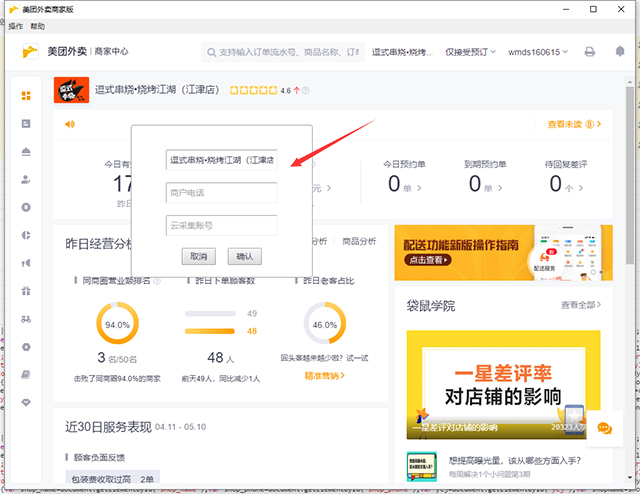Image resolution: width=640 pixels, height=494 pixels.
Task: Open the 帮助 menu
Action: (x=38, y=26)
